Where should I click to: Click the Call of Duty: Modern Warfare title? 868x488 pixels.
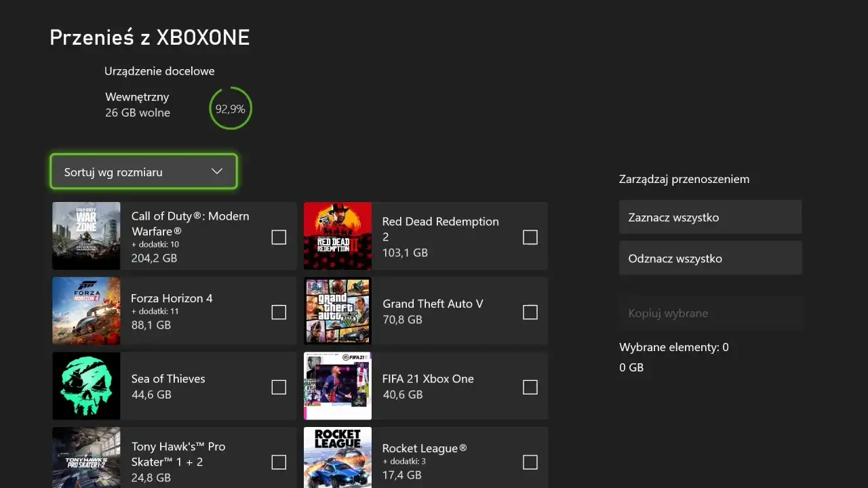coord(190,224)
